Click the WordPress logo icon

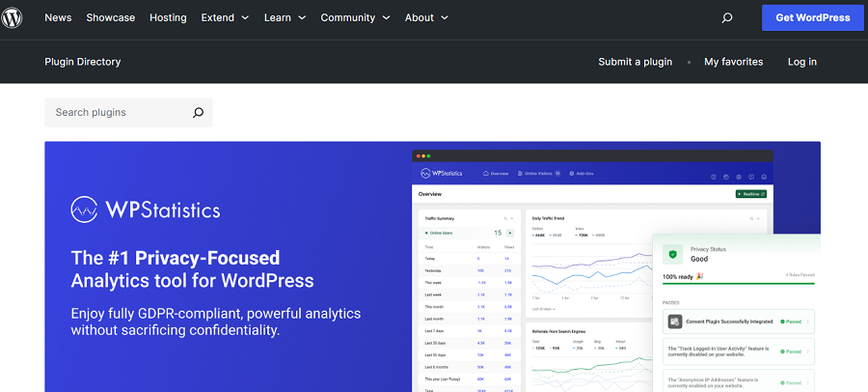(12, 17)
